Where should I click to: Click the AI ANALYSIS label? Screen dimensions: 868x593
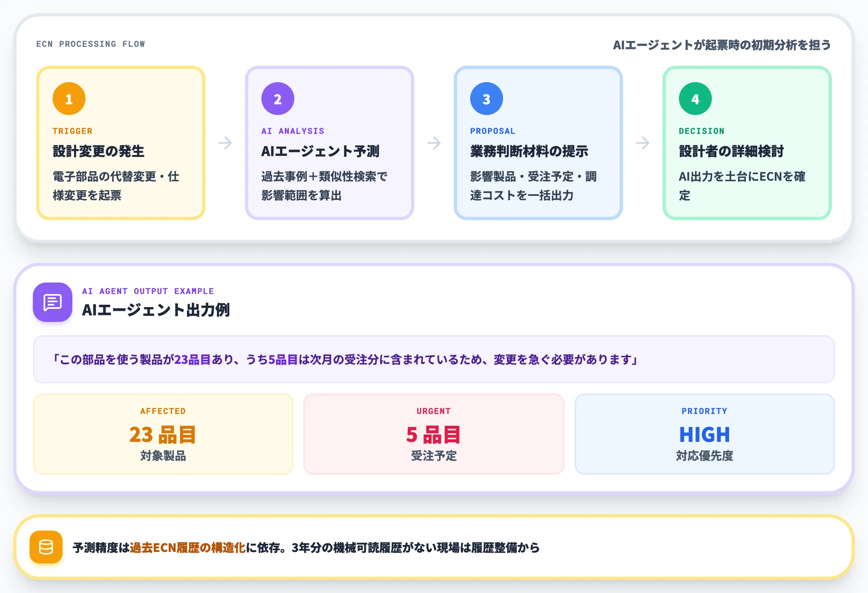coord(293,131)
